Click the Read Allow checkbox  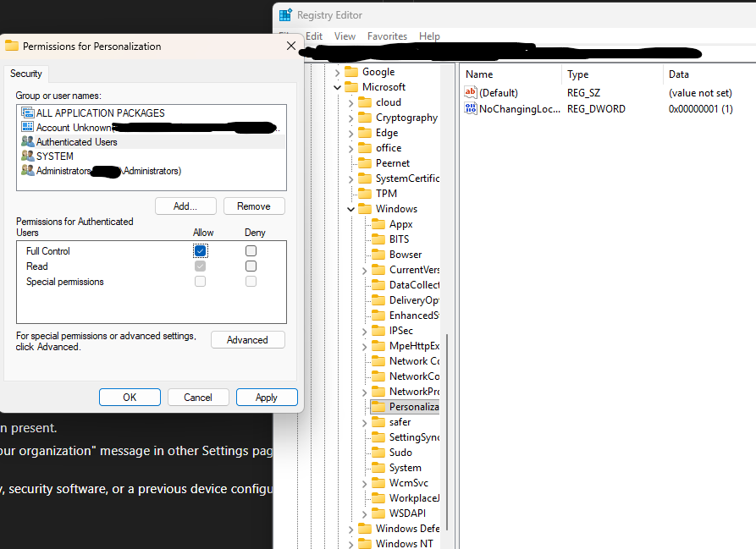click(x=200, y=266)
